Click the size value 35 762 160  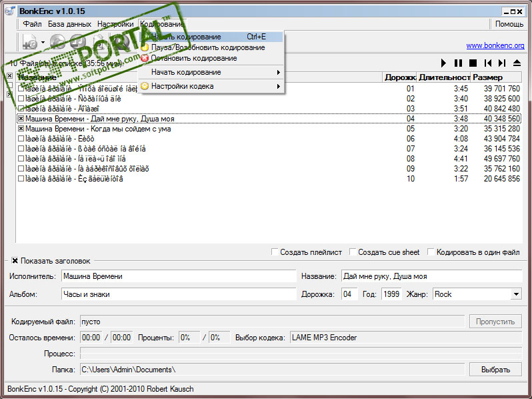tap(501, 169)
